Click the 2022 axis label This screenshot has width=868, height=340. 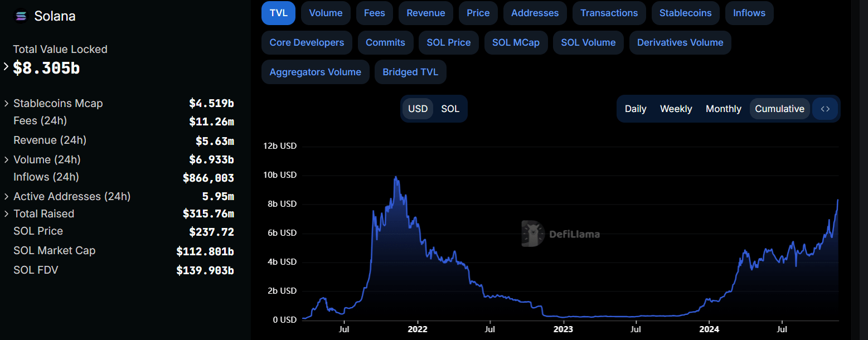pos(418,329)
